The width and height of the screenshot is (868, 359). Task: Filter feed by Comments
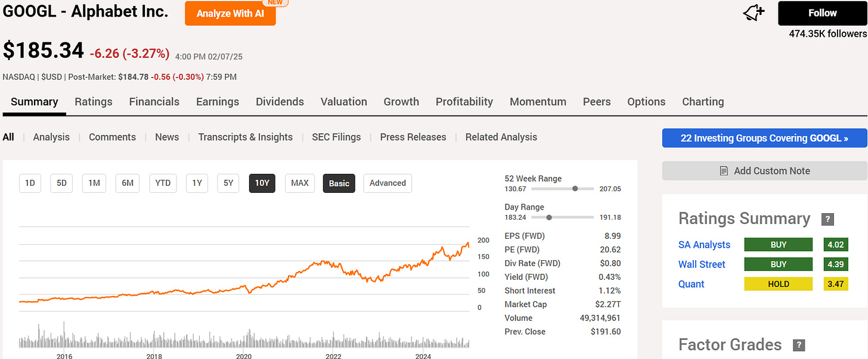pyautogui.click(x=112, y=137)
